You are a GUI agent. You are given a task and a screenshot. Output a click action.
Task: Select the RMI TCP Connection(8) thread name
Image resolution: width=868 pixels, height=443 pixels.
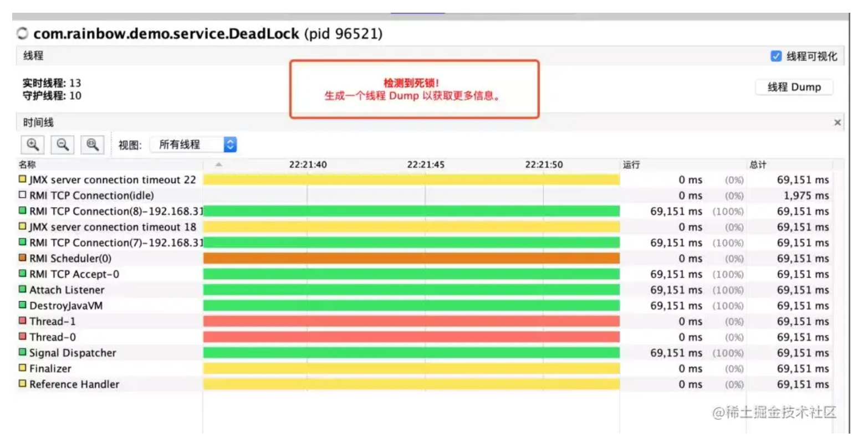point(116,212)
